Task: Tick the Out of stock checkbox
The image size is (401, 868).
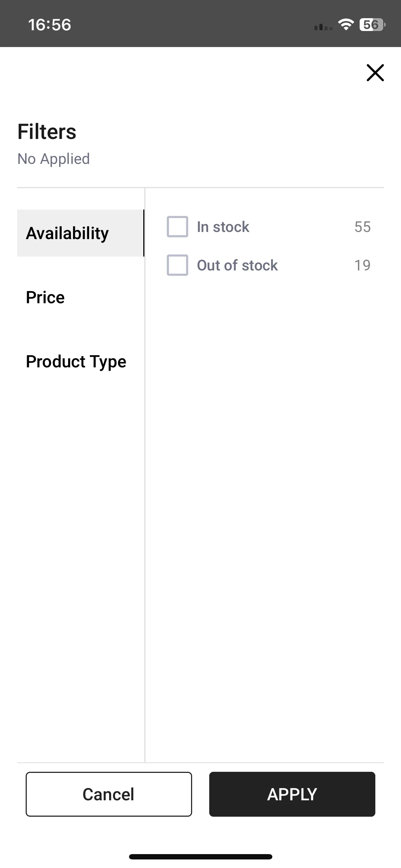Action: 178,265
